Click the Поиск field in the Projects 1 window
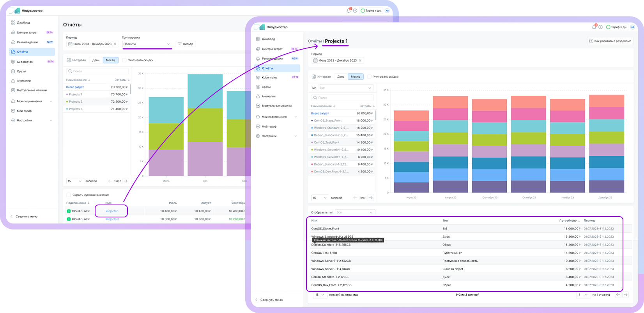 click(343, 98)
